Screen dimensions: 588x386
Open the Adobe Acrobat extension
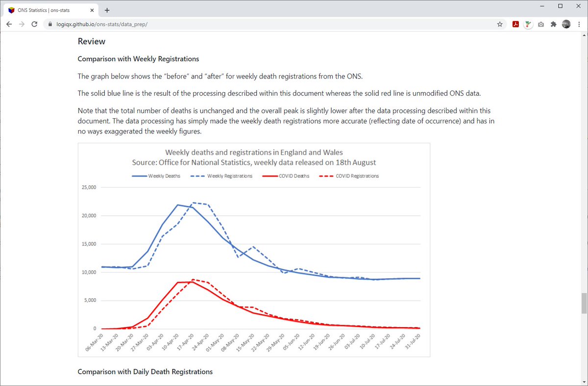coord(515,24)
